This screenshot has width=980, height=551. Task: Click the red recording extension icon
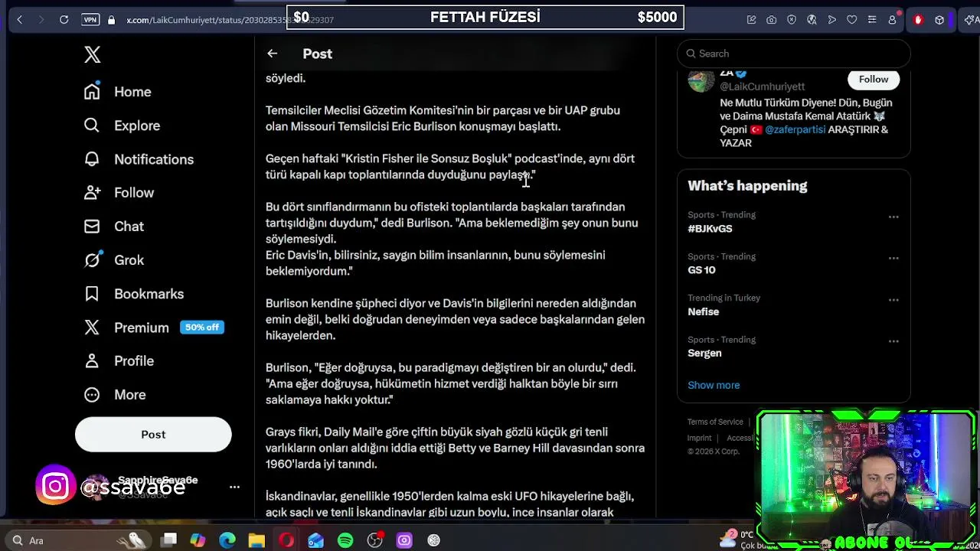pos(918,20)
